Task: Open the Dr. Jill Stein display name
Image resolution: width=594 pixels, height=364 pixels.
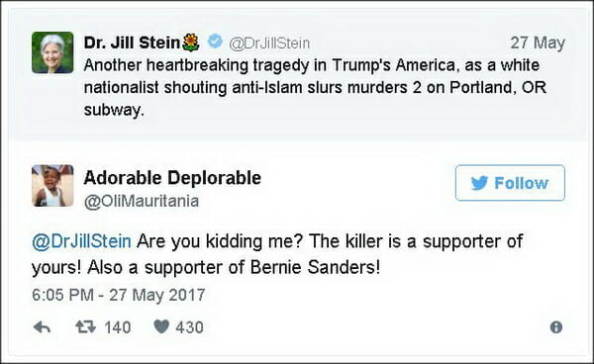Action: click(x=132, y=43)
